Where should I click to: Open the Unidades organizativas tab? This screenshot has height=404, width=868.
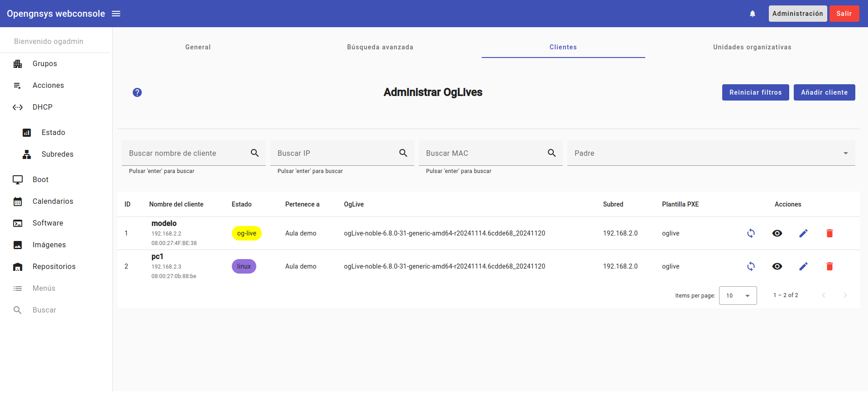pos(752,47)
